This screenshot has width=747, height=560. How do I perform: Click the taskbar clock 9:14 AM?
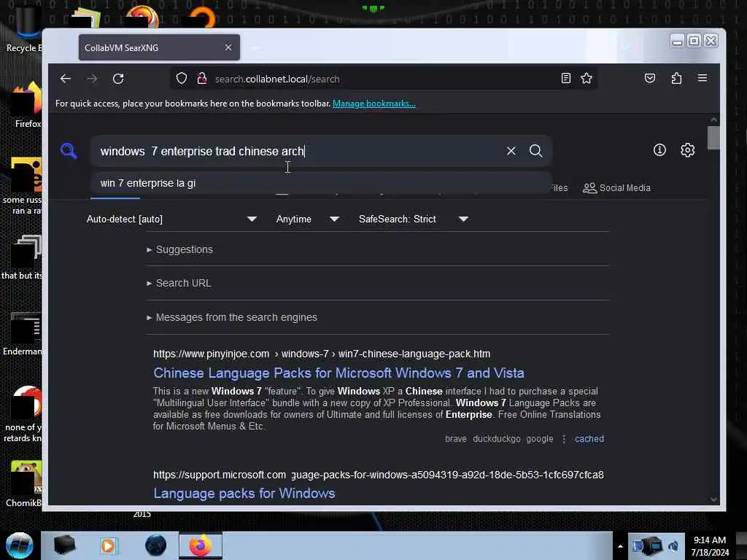pos(710,545)
